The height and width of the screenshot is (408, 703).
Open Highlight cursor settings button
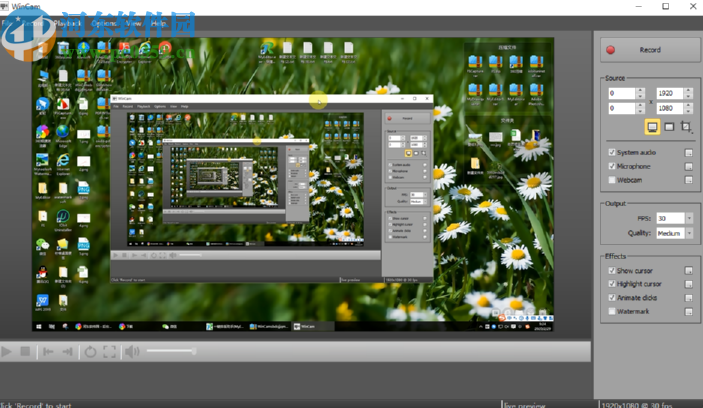(x=688, y=284)
